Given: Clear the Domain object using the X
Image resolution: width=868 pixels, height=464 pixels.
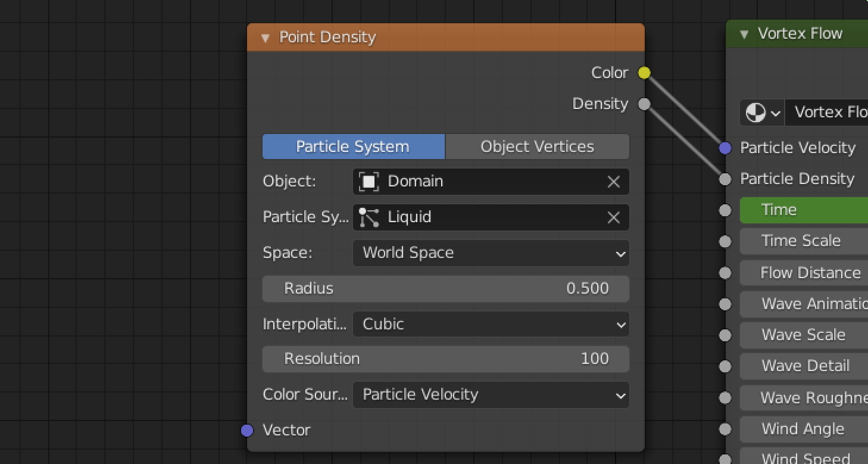Looking at the screenshot, I should point(614,182).
